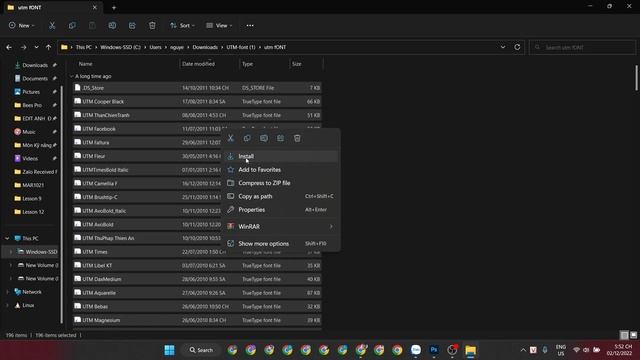Open Pictures in the sidebar
Viewport: 640px width, 360px height.
tap(31, 92)
